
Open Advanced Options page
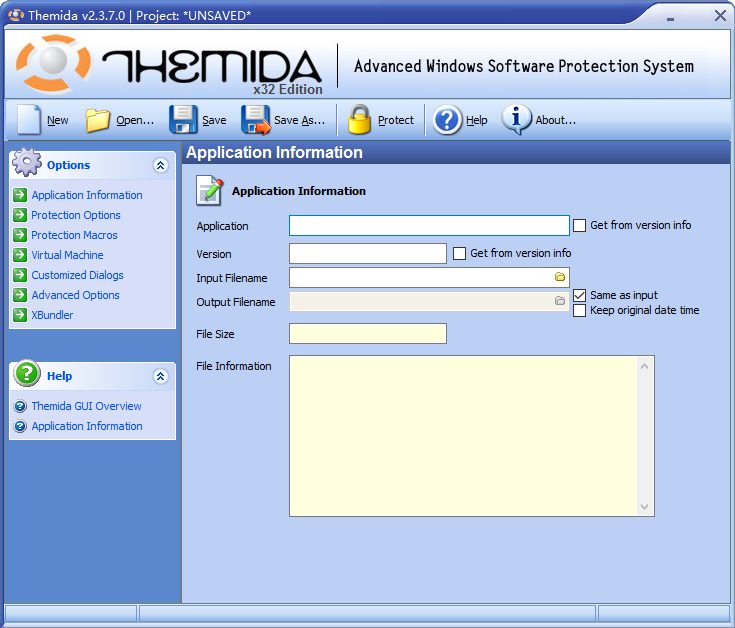point(75,295)
